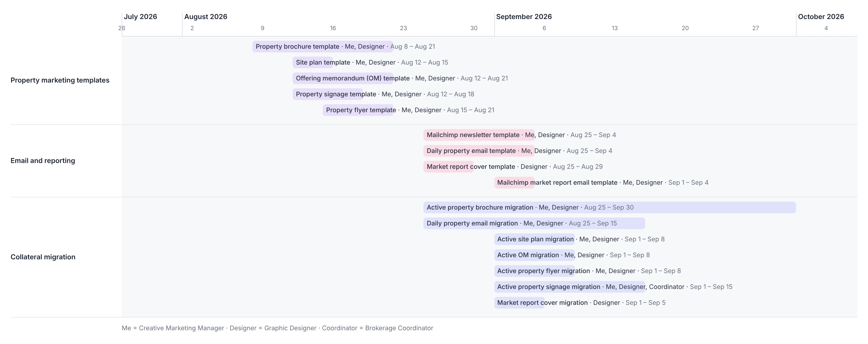Click the Active property flyer migration bar
The width and height of the screenshot is (868, 344).
pos(534,270)
